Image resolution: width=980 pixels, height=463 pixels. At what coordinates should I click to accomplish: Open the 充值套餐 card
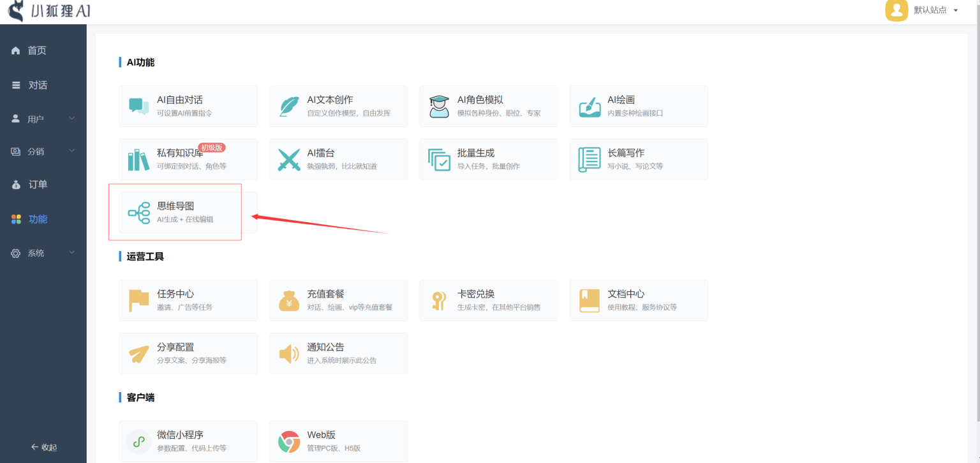(x=338, y=300)
